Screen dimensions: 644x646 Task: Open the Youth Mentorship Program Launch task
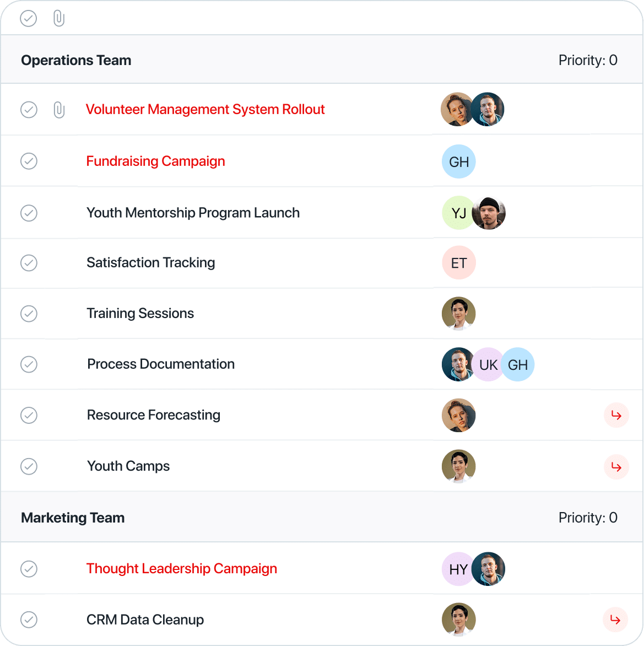(193, 213)
